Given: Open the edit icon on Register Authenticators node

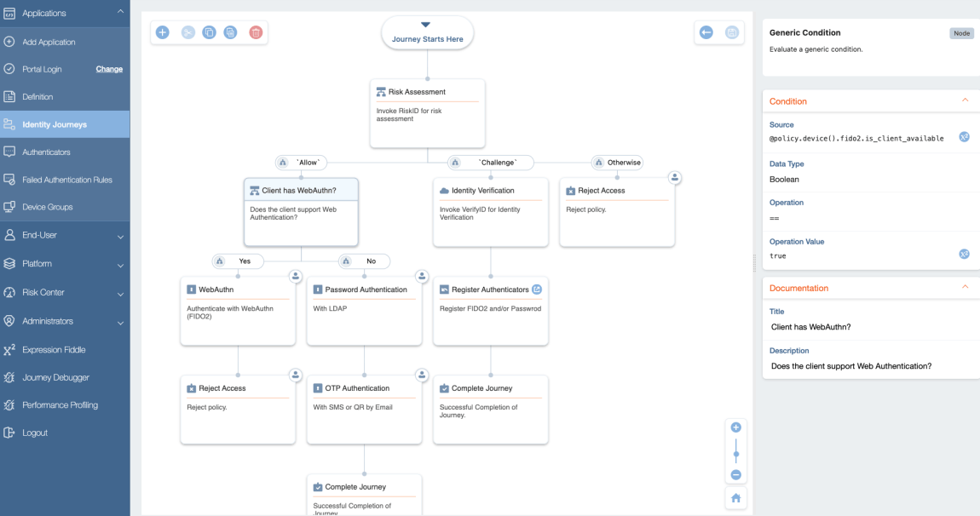Looking at the screenshot, I should [x=536, y=290].
